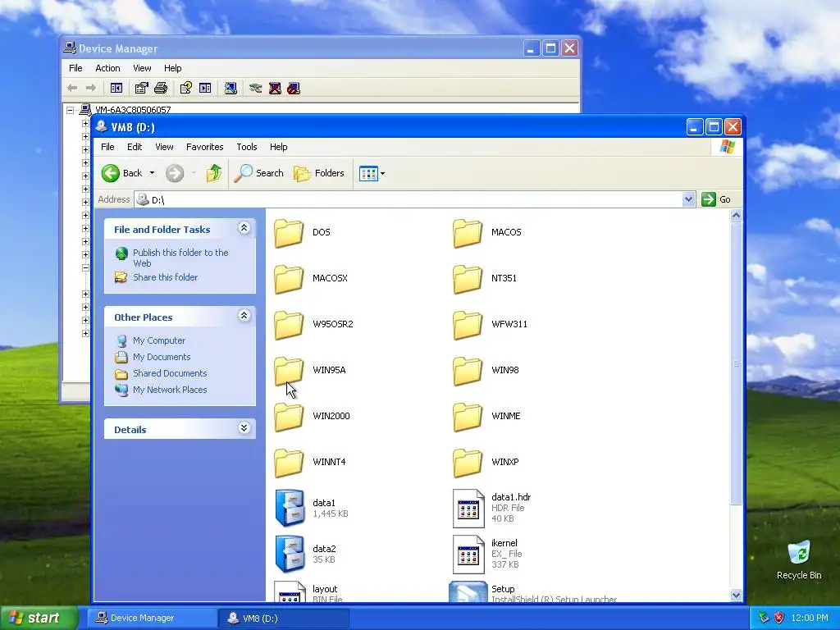Click the Disable device icon in Device Manager

point(294,88)
